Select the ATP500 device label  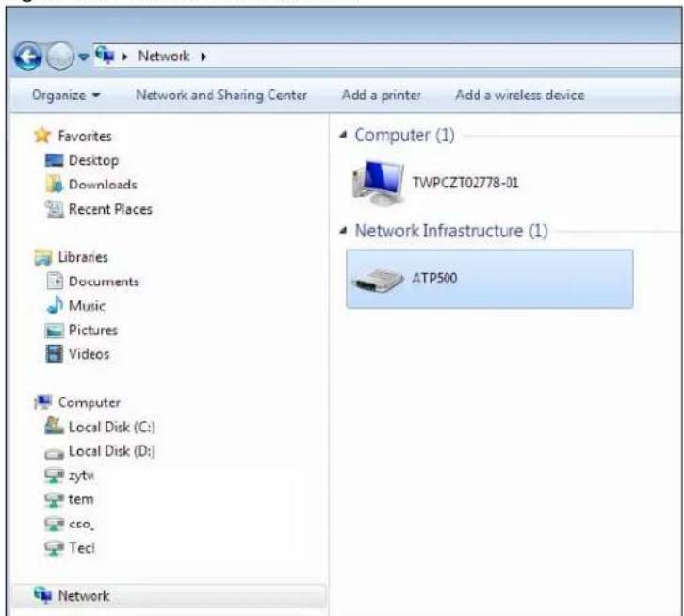[x=434, y=278]
